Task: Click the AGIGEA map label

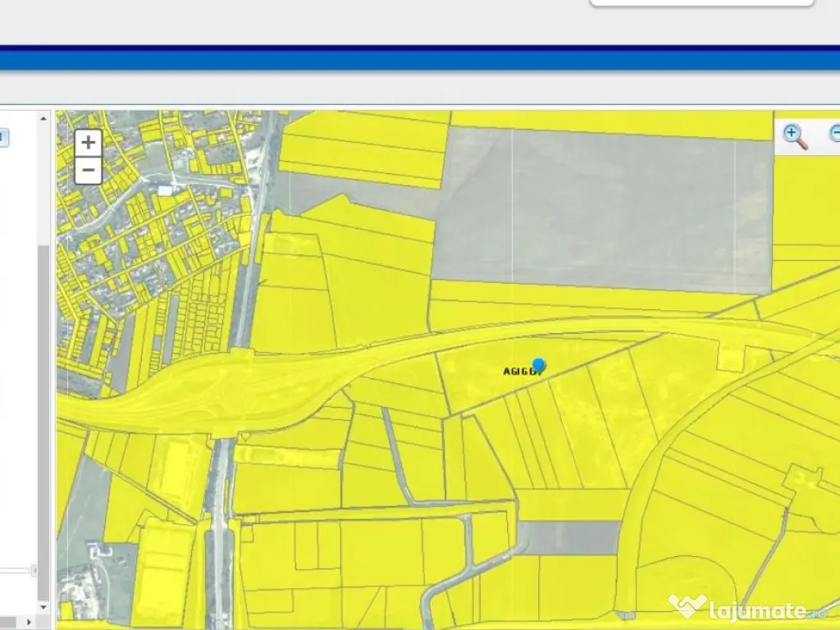Action: tap(519, 372)
